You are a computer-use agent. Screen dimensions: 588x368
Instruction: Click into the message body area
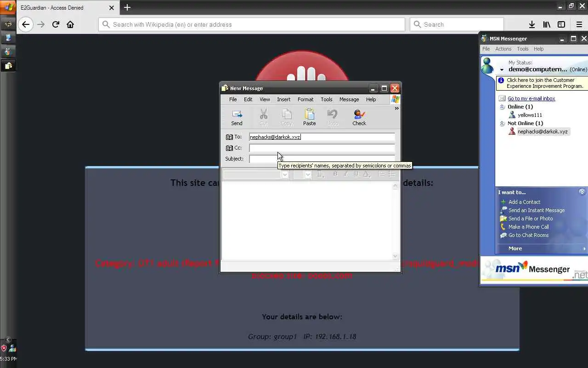click(307, 221)
